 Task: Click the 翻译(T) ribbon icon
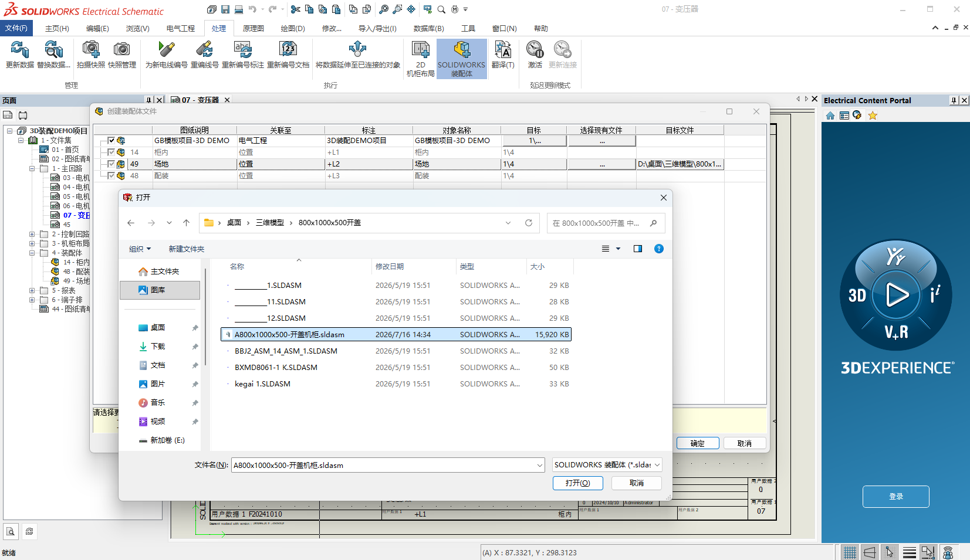click(503, 50)
